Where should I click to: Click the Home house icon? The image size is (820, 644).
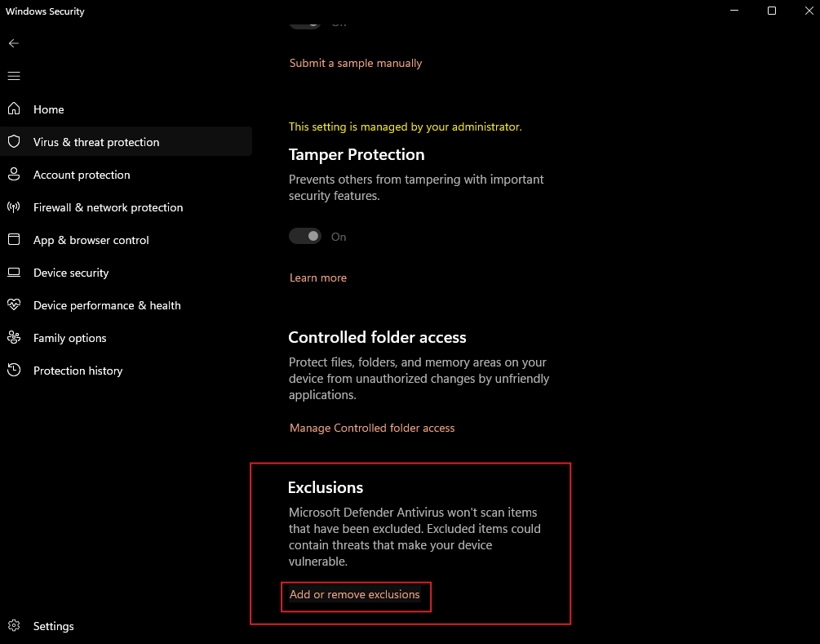(14, 109)
